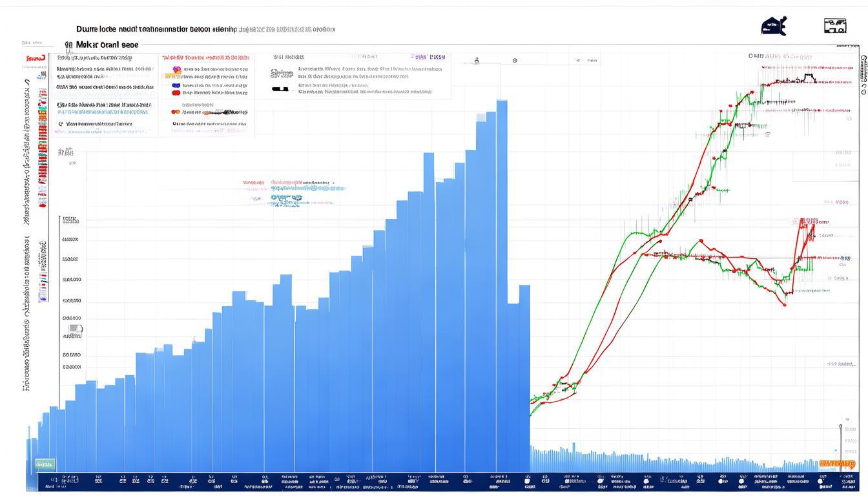Click the left arrow above the chart

[579, 60]
